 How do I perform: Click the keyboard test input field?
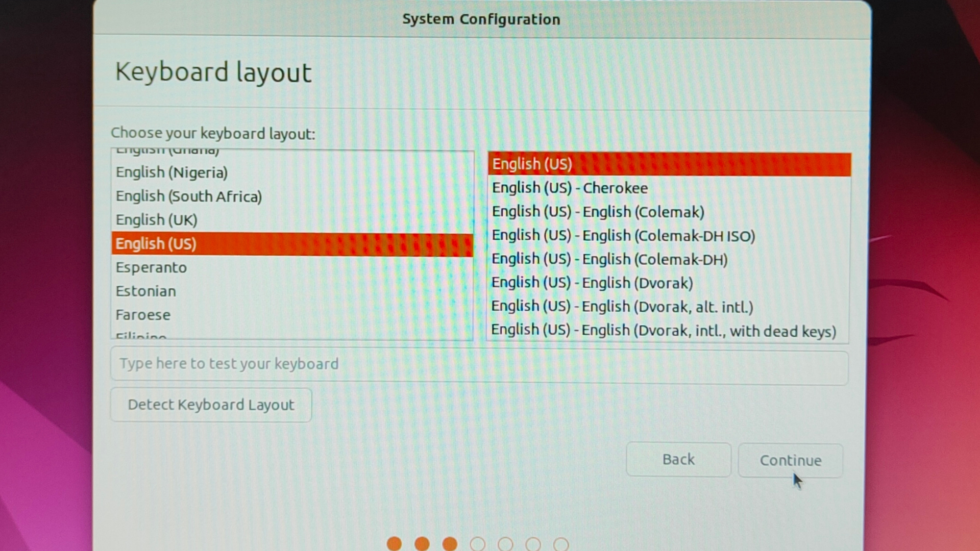coord(479,364)
